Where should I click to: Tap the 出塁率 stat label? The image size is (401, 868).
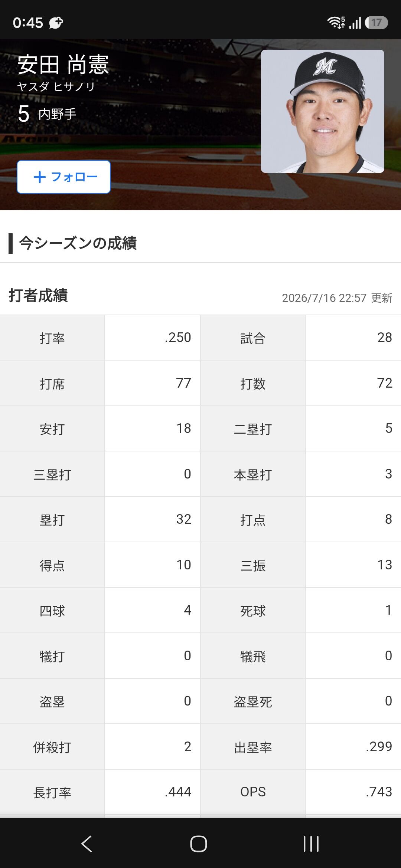(253, 747)
